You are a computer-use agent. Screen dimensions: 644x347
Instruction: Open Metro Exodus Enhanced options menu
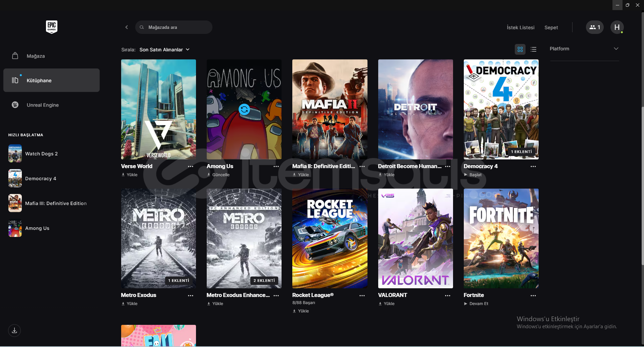276,296
